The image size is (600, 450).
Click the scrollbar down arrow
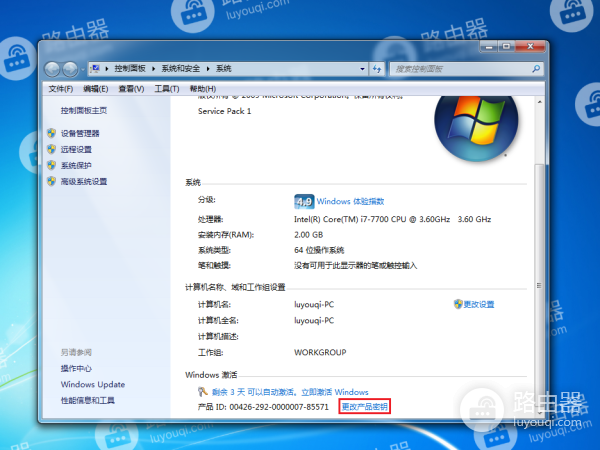click(x=540, y=413)
